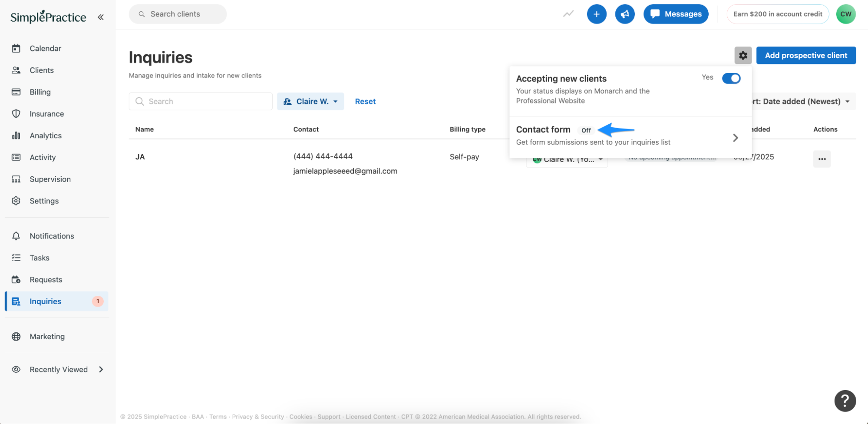Click the Activity list icon
This screenshot has width=868, height=424.
click(16, 157)
